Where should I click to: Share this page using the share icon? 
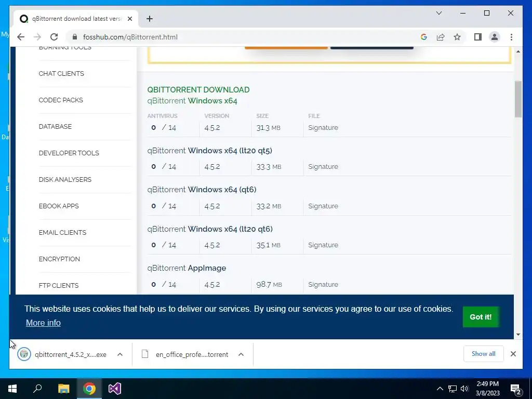(441, 37)
